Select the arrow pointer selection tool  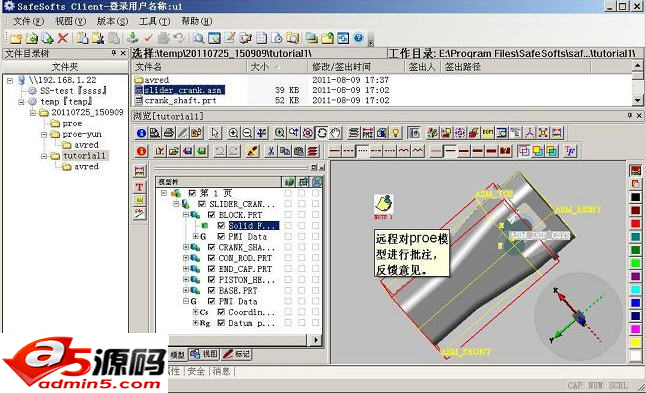(215, 133)
